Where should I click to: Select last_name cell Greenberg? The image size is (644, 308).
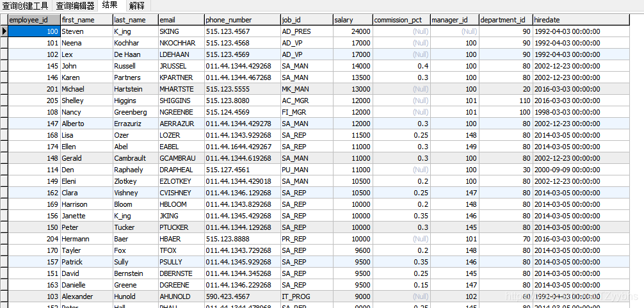(x=136, y=111)
